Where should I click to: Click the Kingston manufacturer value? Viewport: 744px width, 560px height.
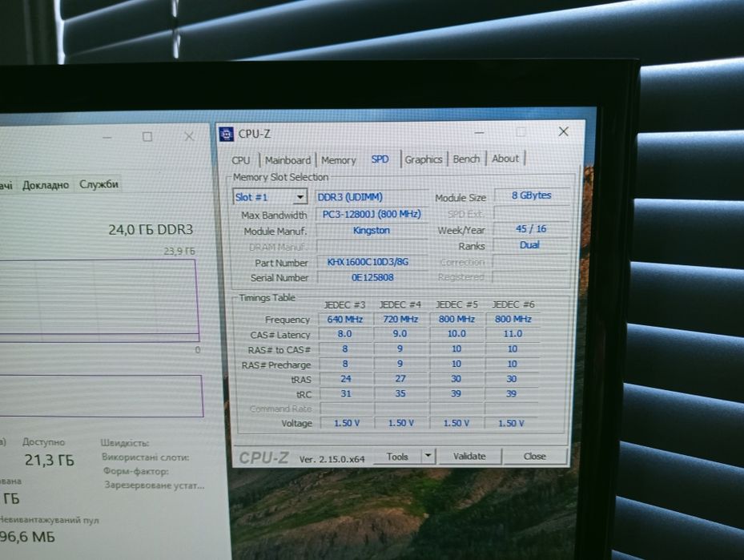[372, 231]
